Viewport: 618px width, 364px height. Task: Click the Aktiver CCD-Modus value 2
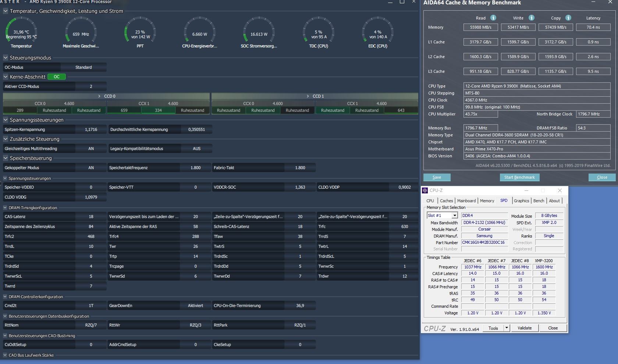point(91,86)
